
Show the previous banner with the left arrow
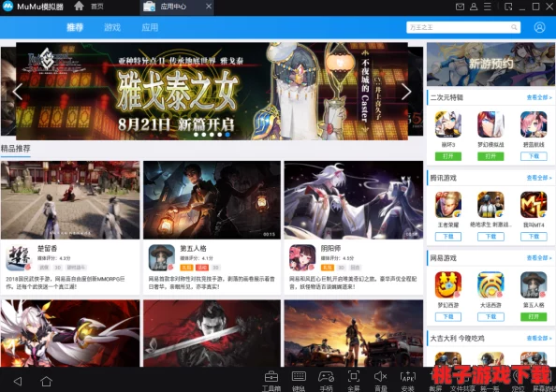[18, 92]
